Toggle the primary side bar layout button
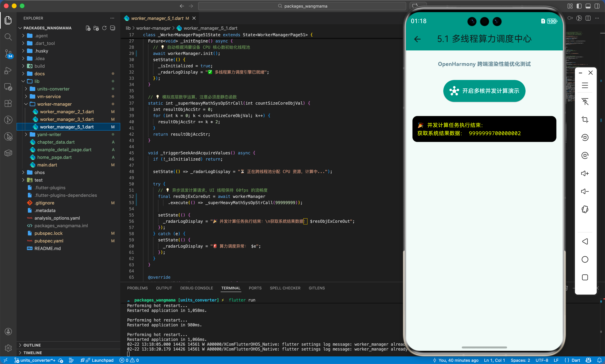 pos(579,6)
